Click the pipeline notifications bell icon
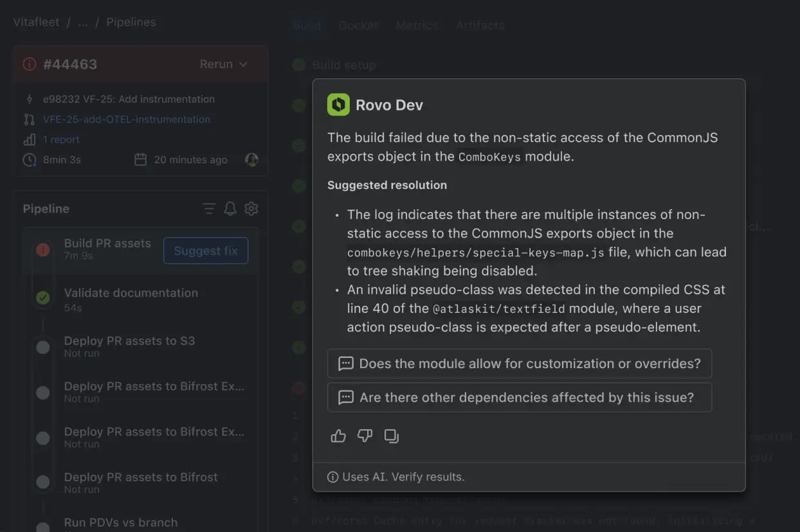800x532 pixels. (x=230, y=209)
